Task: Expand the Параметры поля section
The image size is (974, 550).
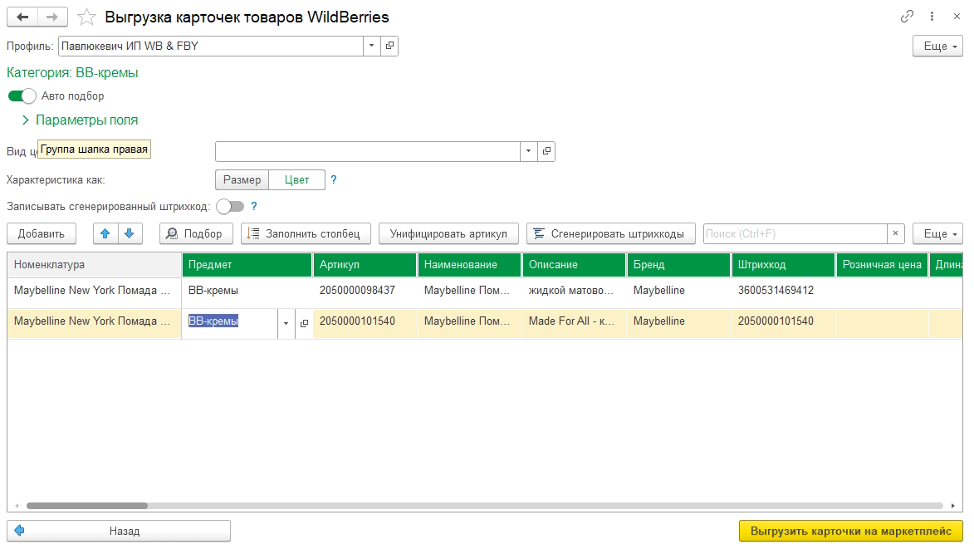Action: click(x=26, y=120)
